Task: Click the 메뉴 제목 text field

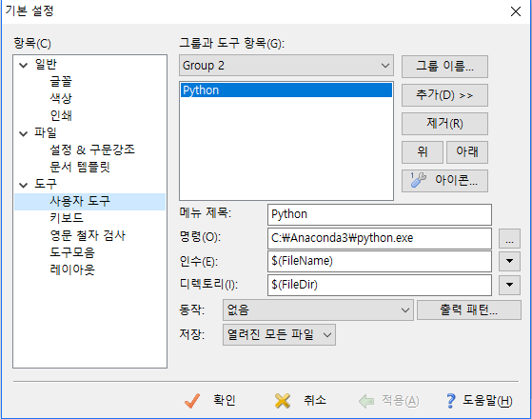Action: tap(380, 214)
